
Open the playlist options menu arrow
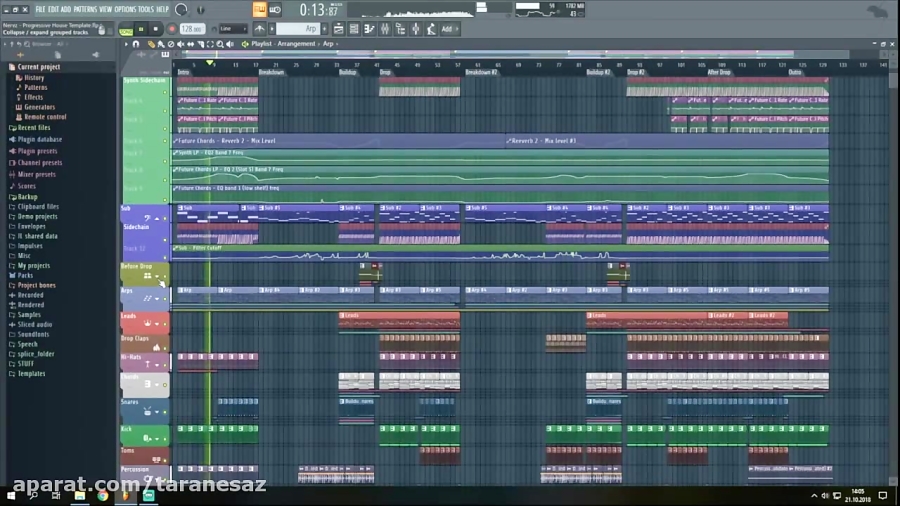point(127,44)
